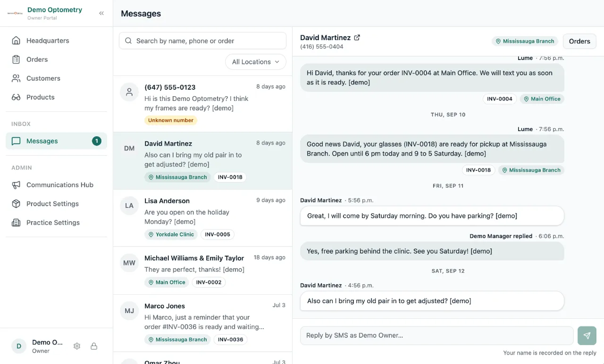Open the Marco Jones conversation
This screenshot has width=604, height=364.
point(203,323)
